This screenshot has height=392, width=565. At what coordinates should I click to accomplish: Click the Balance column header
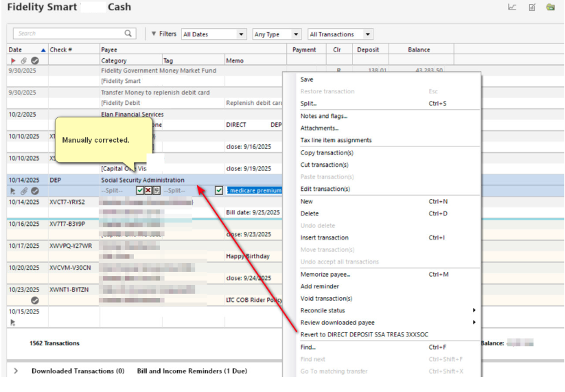422,49
